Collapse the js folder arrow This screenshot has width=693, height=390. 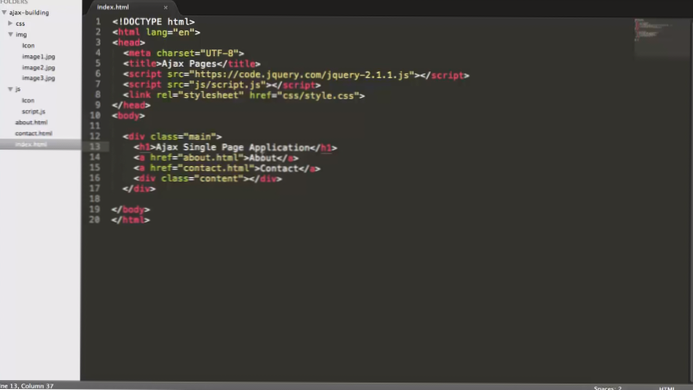(10, 89)
